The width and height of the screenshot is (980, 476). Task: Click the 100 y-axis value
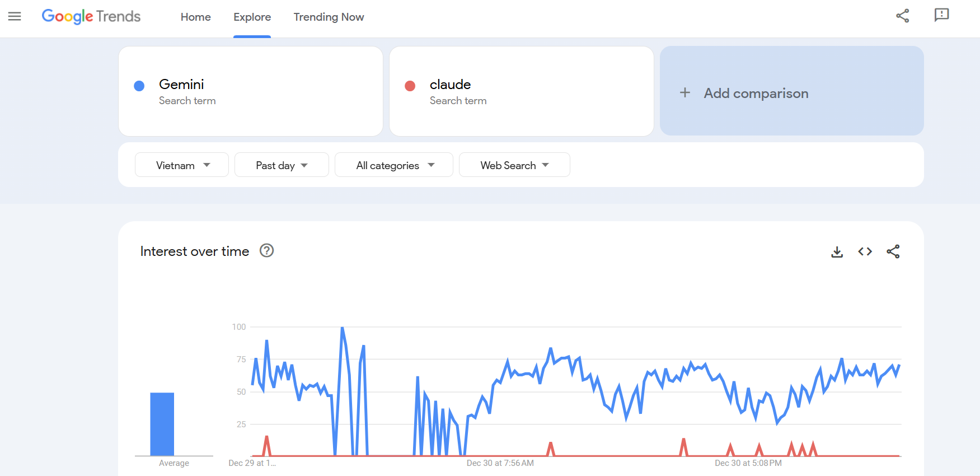pyautogui.click(x=239, y=327)
